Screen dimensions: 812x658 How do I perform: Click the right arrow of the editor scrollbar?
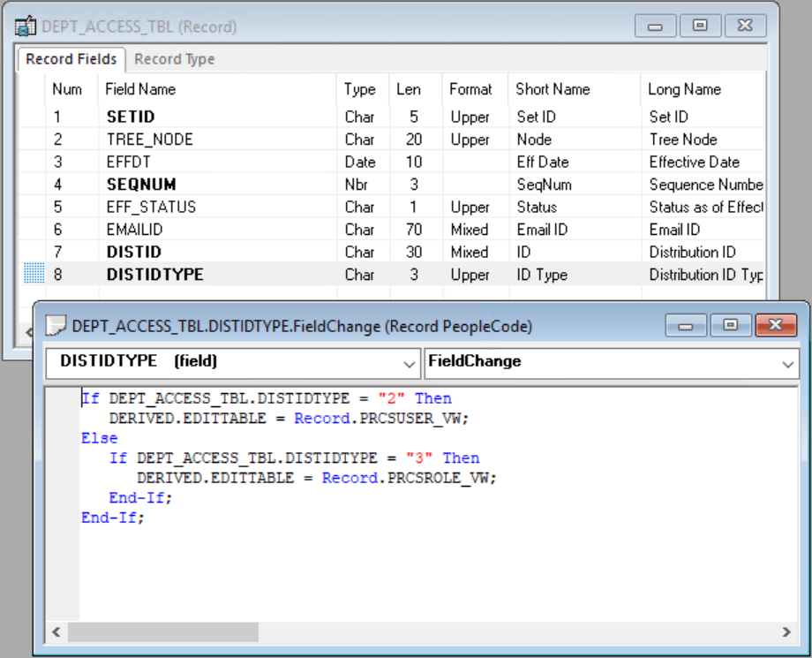(786, 632)
